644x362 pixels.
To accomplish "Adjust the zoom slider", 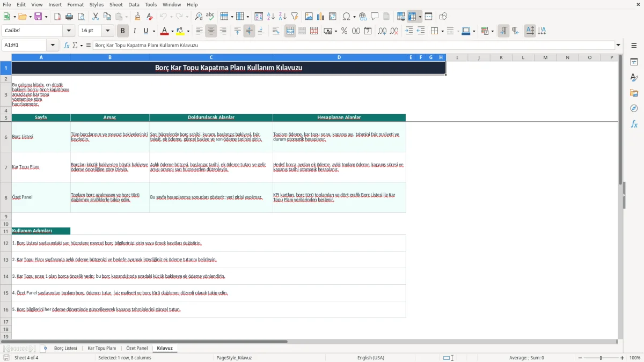I will pyautogui.click(x=601, y=358).
